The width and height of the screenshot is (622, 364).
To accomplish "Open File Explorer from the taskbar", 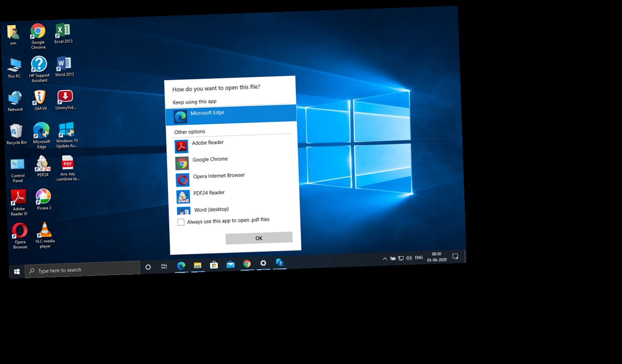I will pos(197,264).
